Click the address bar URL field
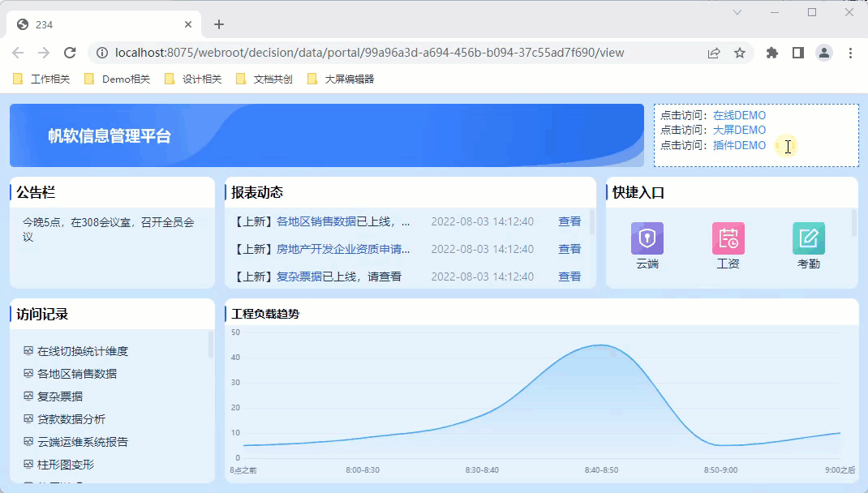 [x=389, y=53]
